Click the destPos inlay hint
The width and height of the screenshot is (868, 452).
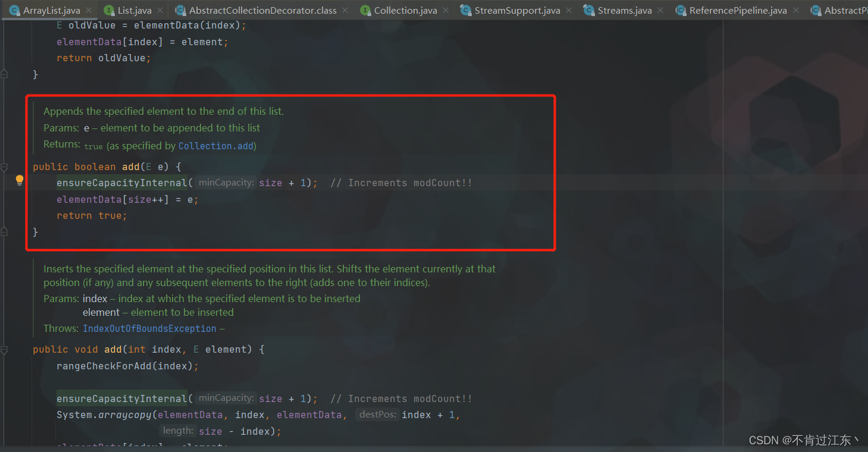pos(378,415)
